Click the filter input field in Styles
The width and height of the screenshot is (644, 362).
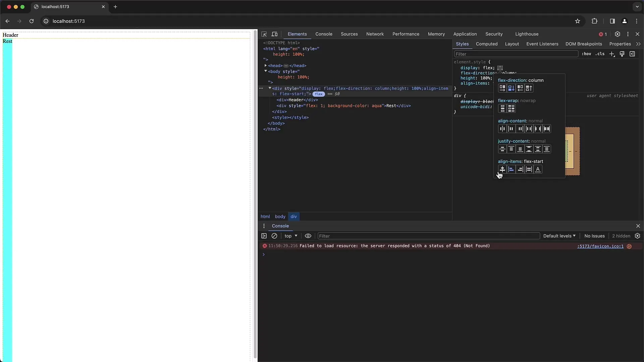coord(515,54)
